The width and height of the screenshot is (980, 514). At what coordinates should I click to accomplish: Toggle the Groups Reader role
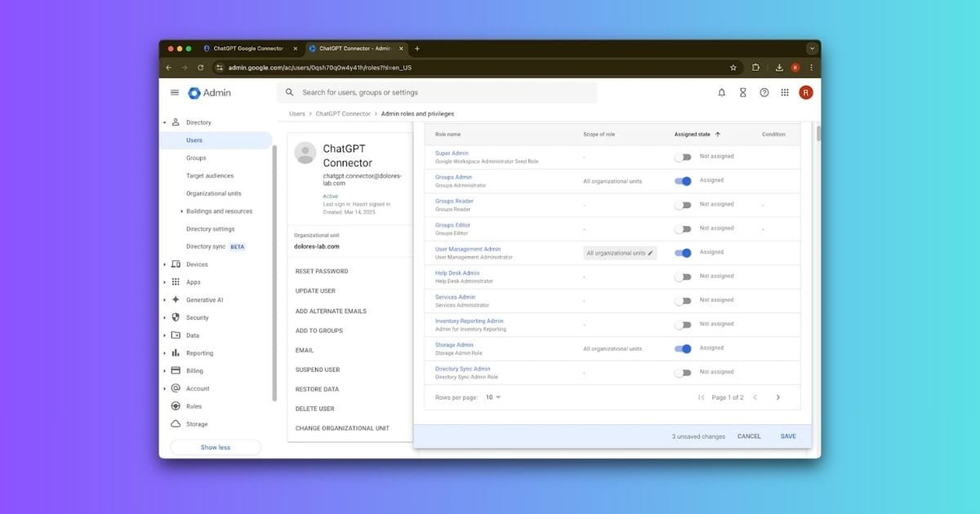tap(683, 205)
